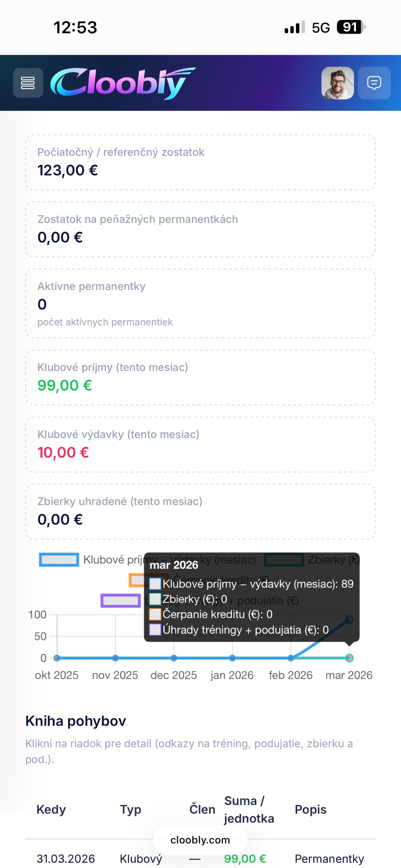Toggle the purple Úhrady tréningy legend box
The height and width of the screenshot is (868, 401).
pos(121,600)
